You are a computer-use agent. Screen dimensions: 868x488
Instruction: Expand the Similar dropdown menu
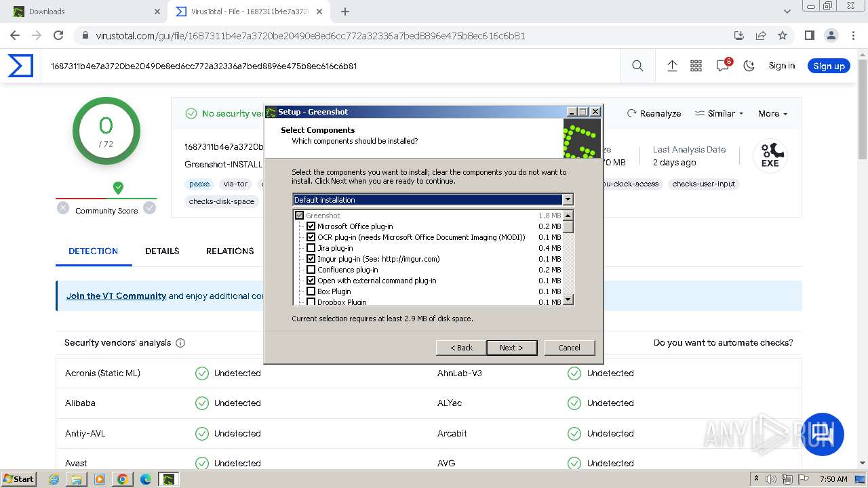click(719, 114)
